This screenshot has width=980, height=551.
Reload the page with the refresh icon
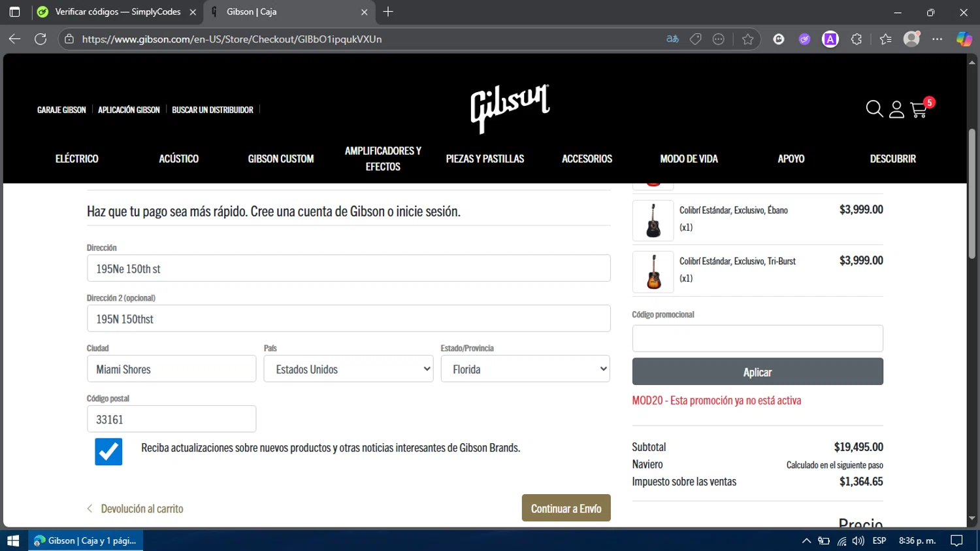[x=41, y=39]
